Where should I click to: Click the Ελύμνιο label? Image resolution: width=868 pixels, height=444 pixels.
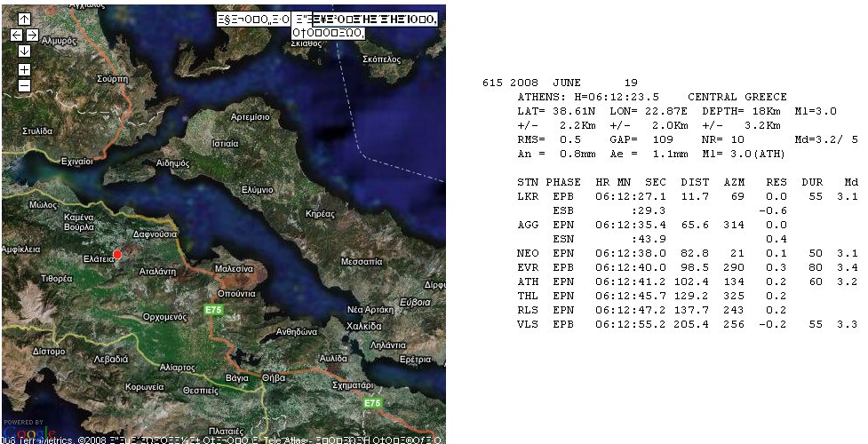tap(257, 189)
